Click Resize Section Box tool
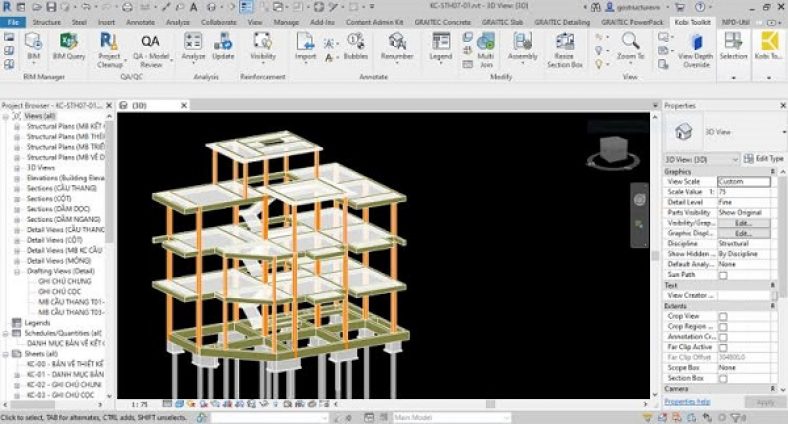This screenshot has width=788, height=424. coord(565,49)
